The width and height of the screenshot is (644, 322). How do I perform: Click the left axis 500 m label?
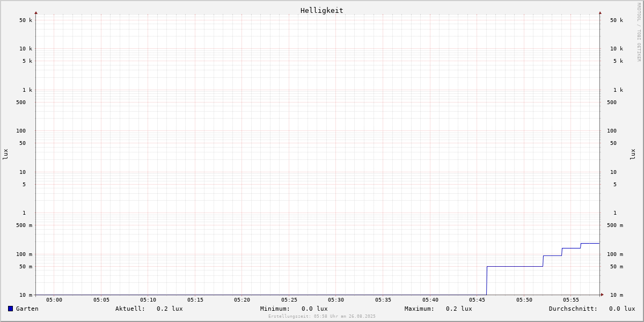coord(24,225)
